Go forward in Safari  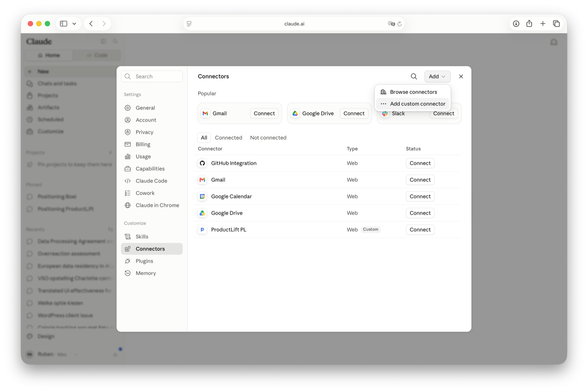[104, 23]
